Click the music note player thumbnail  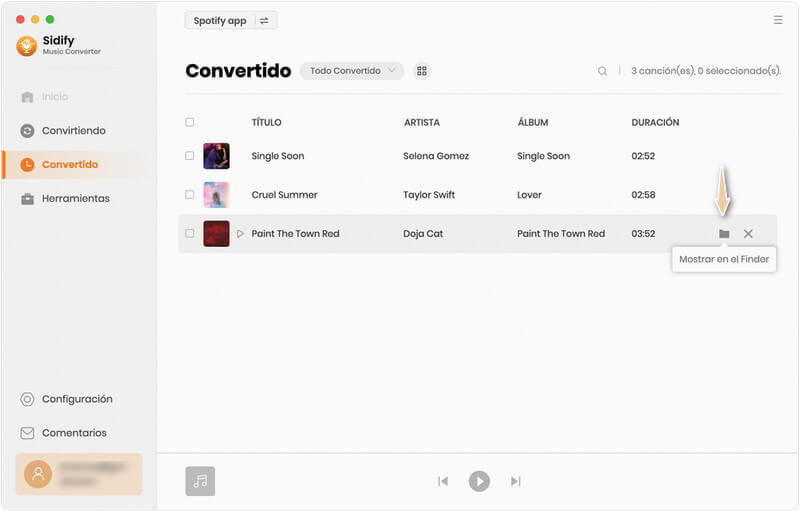click(200, 481)
